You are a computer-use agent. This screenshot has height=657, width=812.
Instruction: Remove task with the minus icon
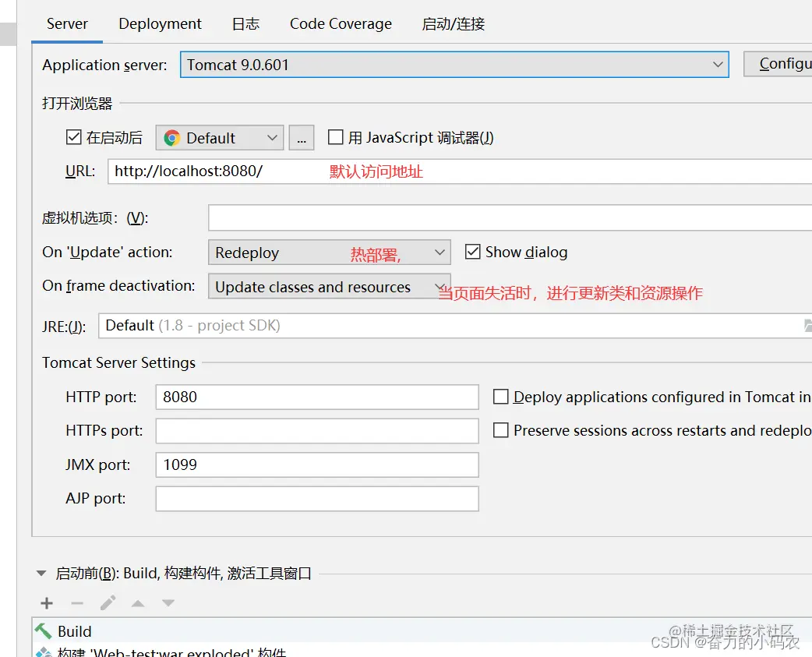(x=77, y=603)
